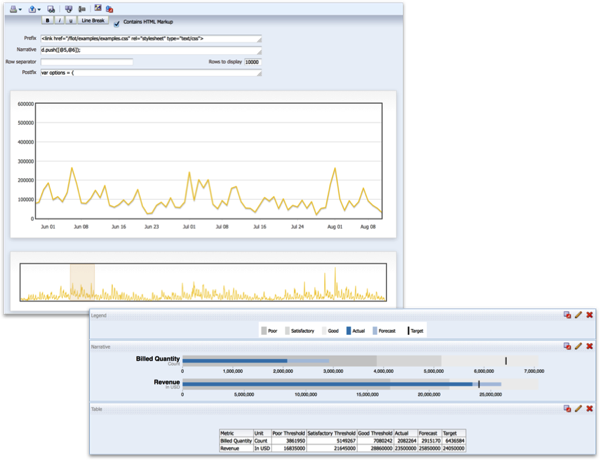
Task: Click the Good Threshold column header
Action: [x=375, y=433]
